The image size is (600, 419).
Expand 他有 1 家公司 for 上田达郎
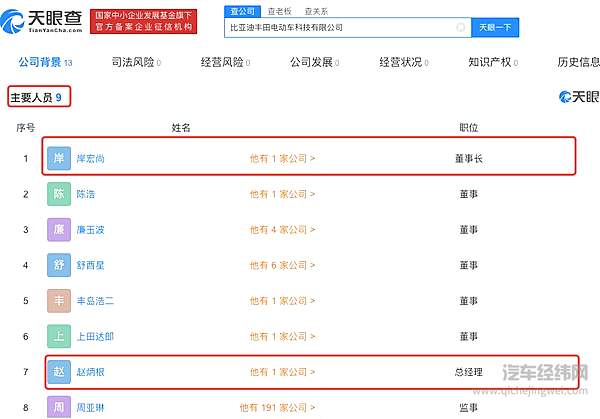(x=282, y=336)
